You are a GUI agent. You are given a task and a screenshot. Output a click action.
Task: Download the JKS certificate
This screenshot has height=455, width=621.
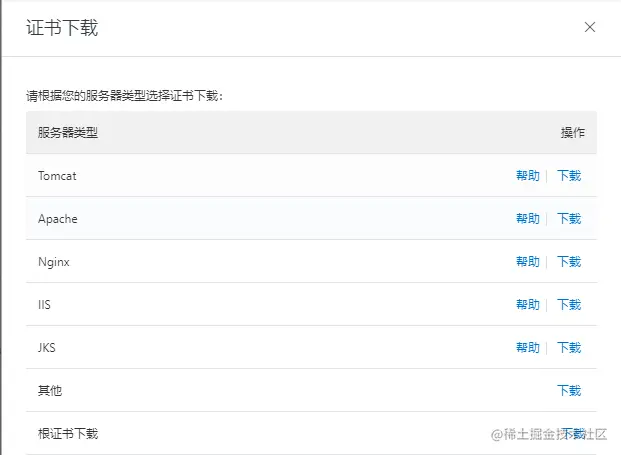click(569, 348)
